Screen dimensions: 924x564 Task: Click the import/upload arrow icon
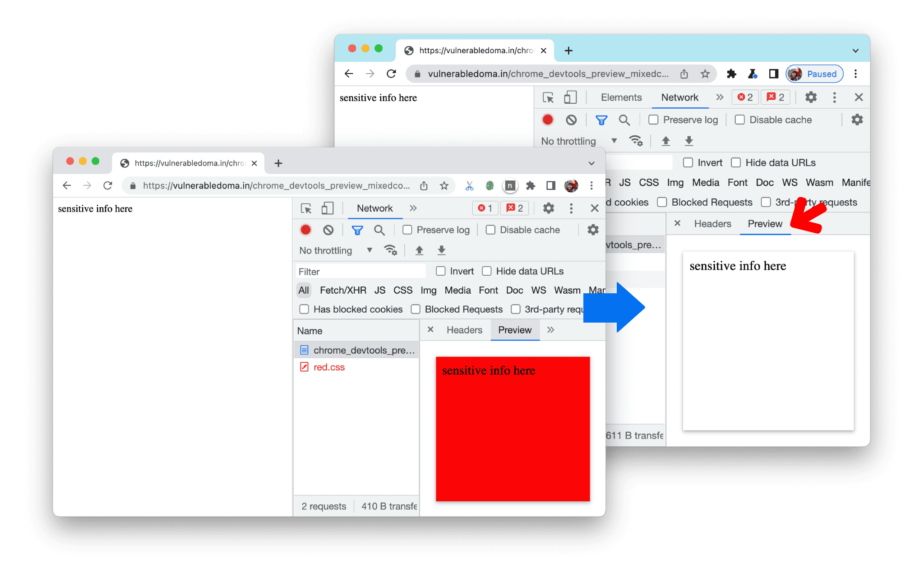tap(666, 140)
